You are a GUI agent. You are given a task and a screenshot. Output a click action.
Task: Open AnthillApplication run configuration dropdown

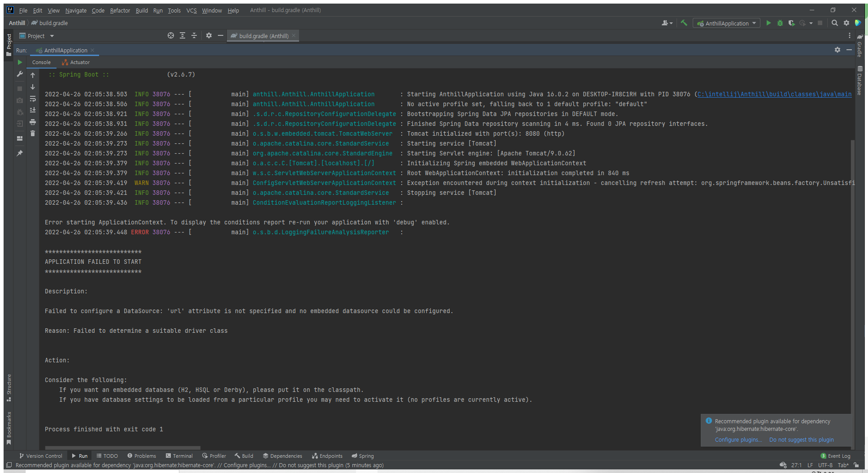pyautogui.click(x=726, y=23)
